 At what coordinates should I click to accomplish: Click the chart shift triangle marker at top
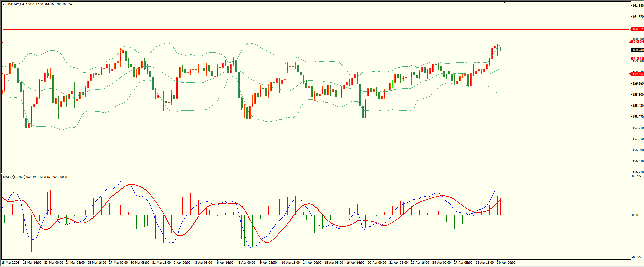point(504,2)
